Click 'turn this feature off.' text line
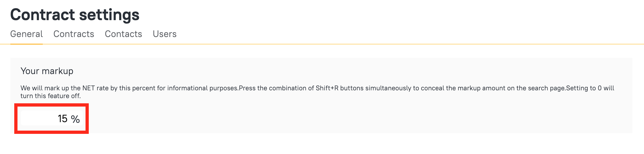The height and width of the screenshot is (154, 644). pos(51,96)
